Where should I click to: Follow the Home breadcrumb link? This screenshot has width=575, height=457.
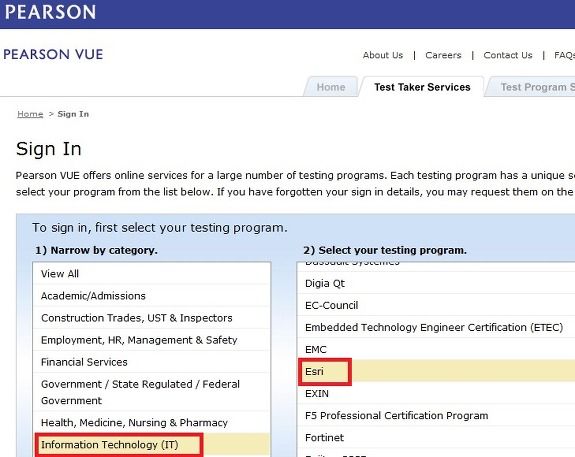point(30,114)
